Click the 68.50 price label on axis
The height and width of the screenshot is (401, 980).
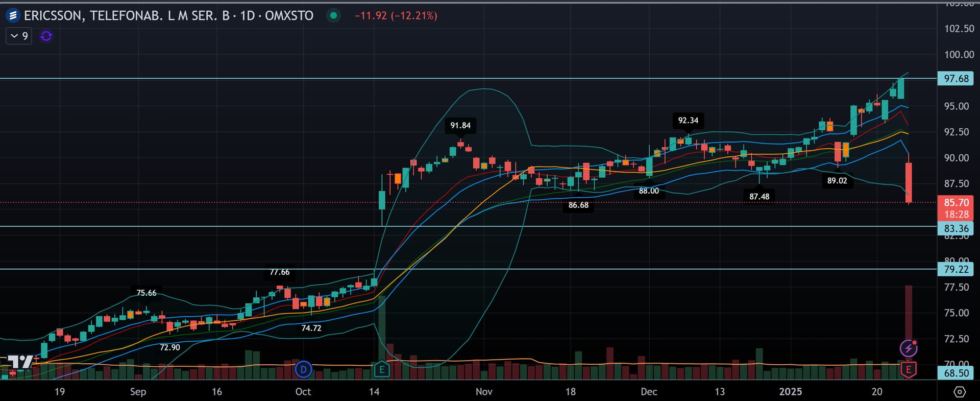[955, 373]
